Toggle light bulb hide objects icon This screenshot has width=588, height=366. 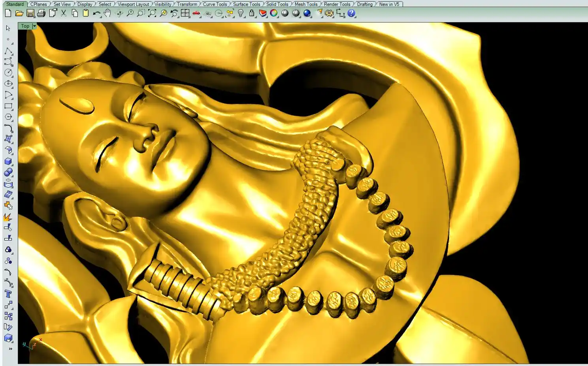click(241, 13)
